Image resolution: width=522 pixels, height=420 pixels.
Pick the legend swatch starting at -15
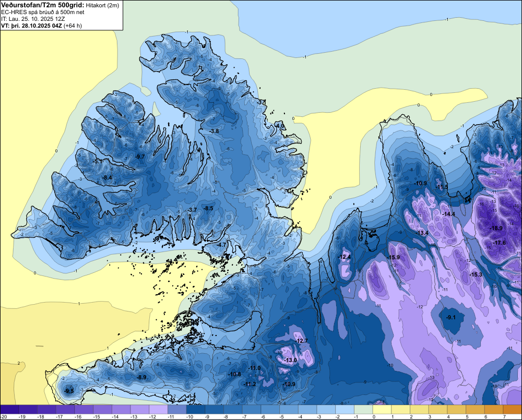[x=102, y=410]
